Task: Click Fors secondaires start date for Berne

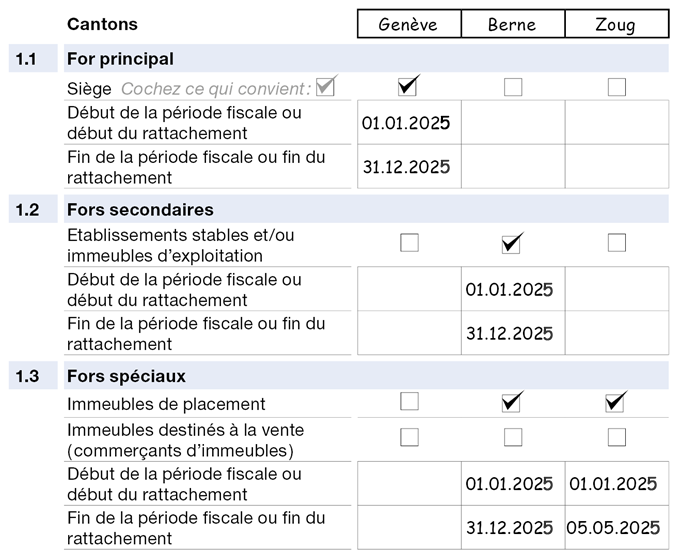Action: [512, 290]
